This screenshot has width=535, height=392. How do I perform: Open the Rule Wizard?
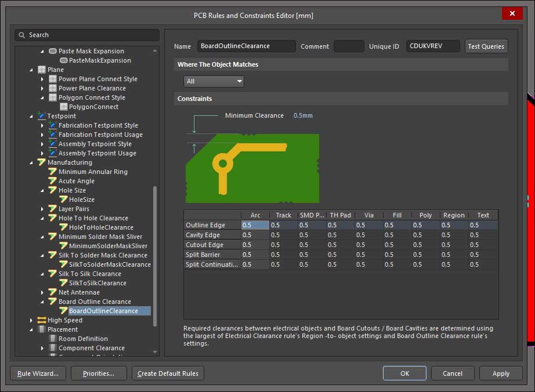coord(38,373)
